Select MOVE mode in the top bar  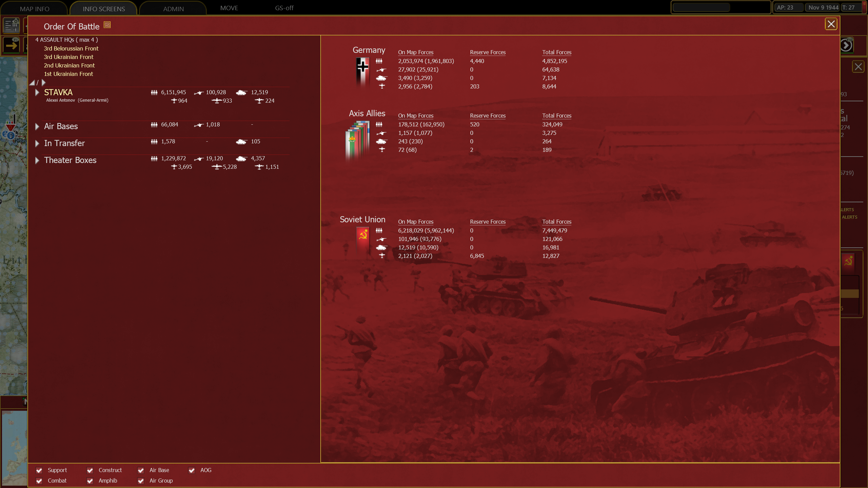tap(229, 8)
